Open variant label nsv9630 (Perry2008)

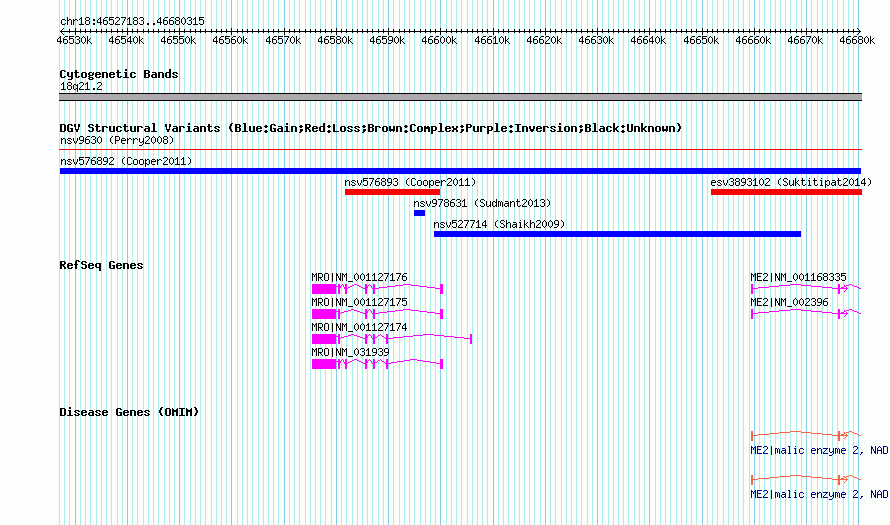[117, 140]
